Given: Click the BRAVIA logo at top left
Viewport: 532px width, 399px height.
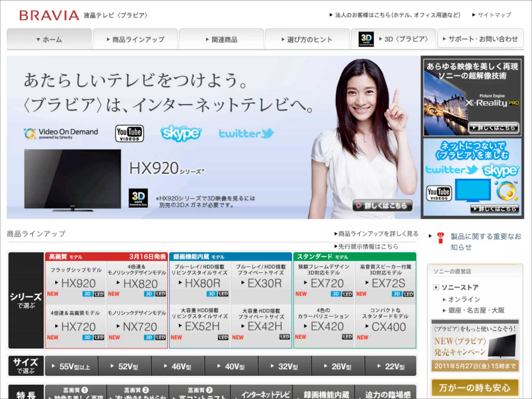Looking at the screenshot, I should (x=49, y=15).
